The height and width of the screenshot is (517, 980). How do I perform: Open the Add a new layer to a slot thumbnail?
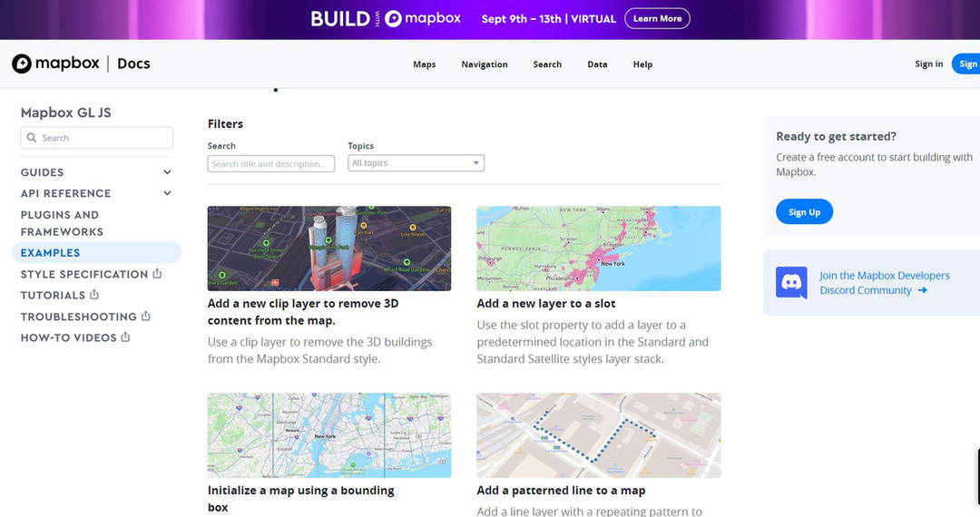tap(599, 249)
